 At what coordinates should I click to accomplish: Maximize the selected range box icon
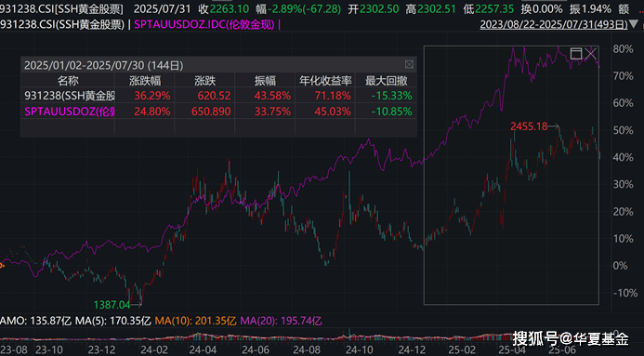(x=576, y=53)
